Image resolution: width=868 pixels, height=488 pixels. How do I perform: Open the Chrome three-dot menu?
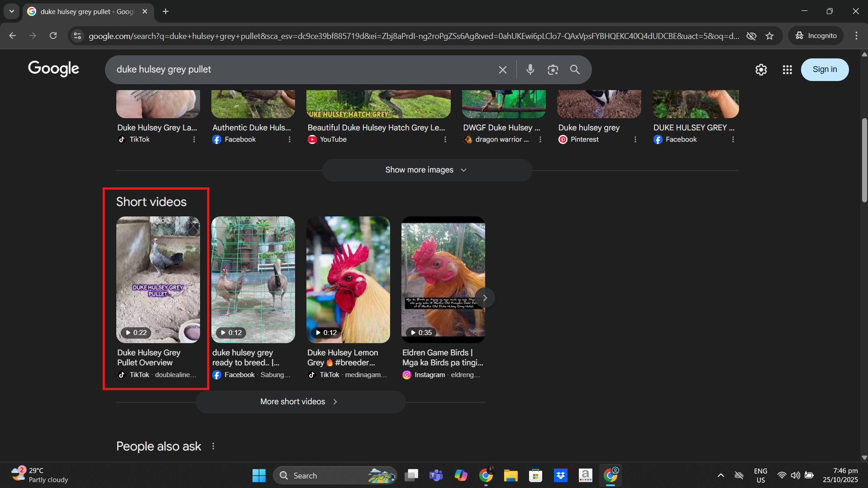(x=856, y=36)
